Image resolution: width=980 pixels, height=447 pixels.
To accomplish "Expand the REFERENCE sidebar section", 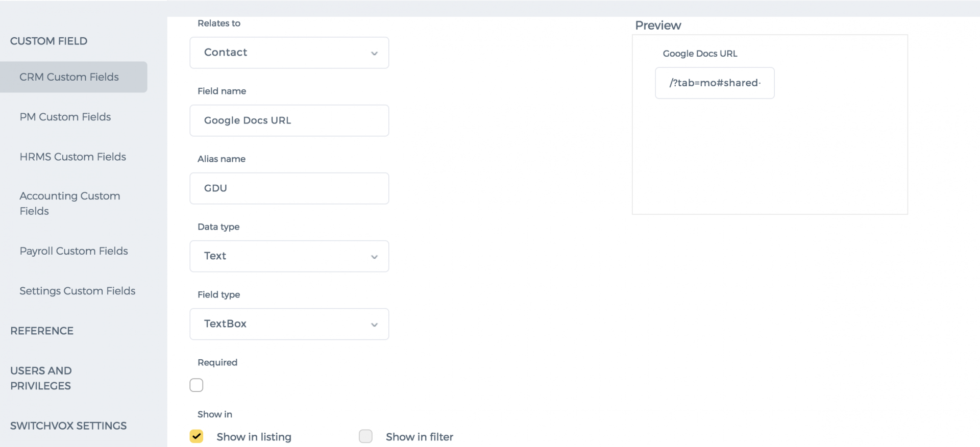I will (x=42, y=331).
